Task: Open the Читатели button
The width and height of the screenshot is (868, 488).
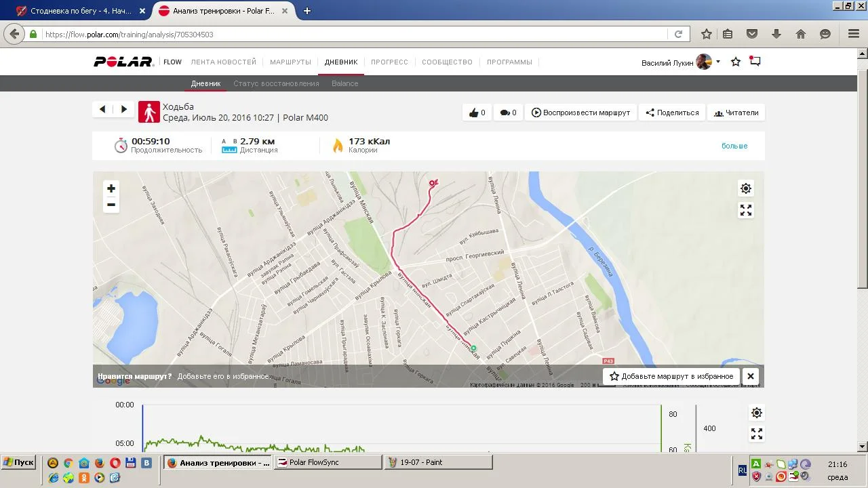Action: click(x=736, y=113)
